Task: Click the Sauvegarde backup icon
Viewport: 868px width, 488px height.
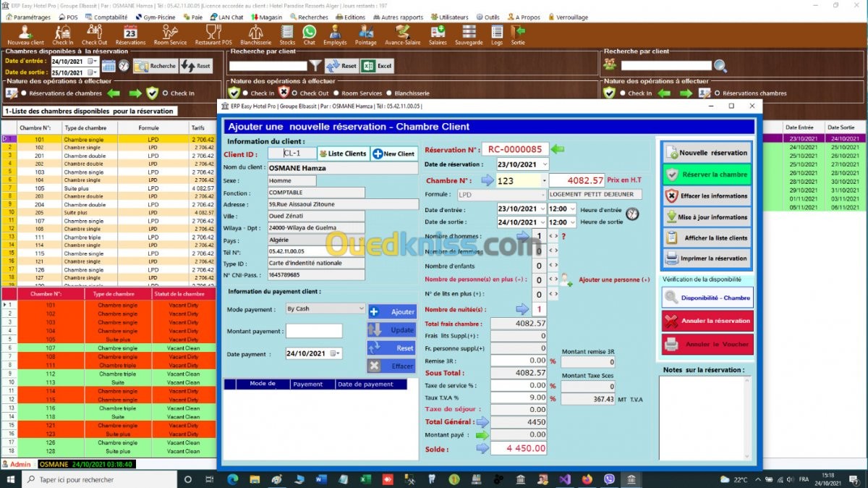Action: [469, 35]
